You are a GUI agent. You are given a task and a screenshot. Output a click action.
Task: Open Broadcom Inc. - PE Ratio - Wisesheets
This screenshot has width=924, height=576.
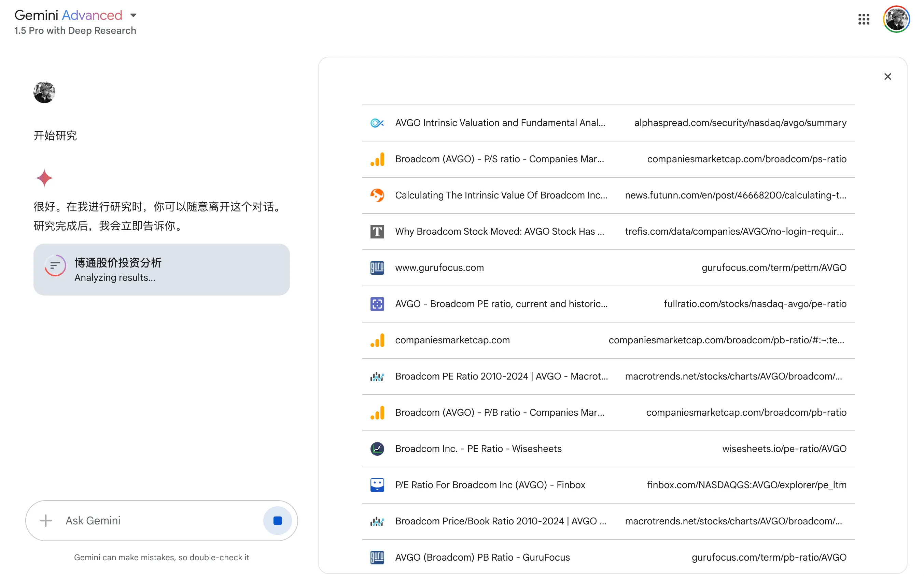(x=478, y=448)
